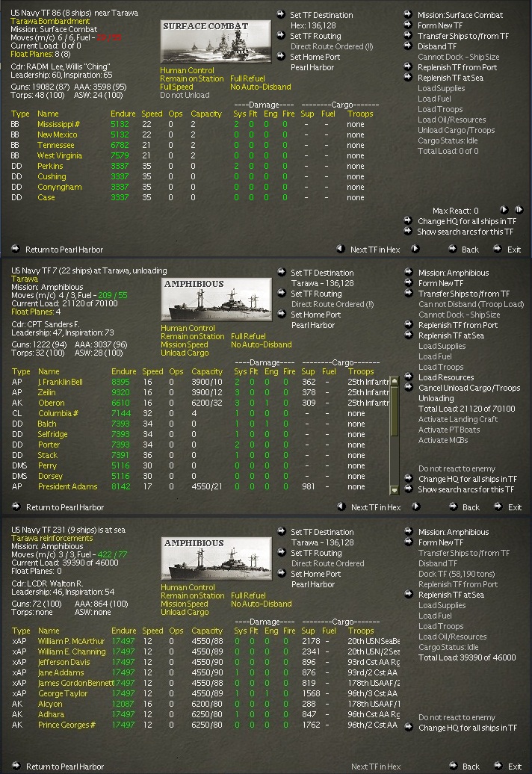Click Set Home Port arrow in TF 7 panel
Screen dimensions: 532x774
tap(281, 314)
